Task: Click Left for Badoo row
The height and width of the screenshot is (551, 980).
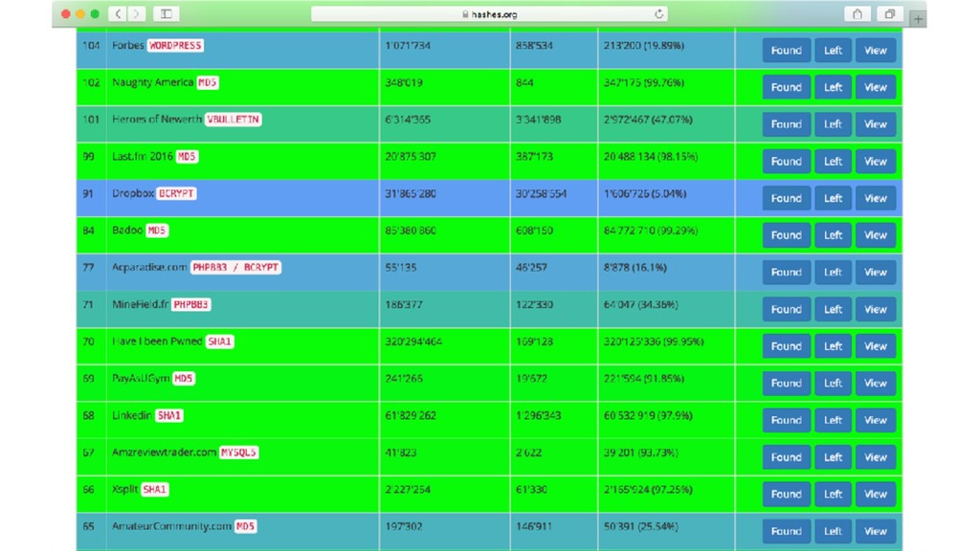Action: click(833, 235)
